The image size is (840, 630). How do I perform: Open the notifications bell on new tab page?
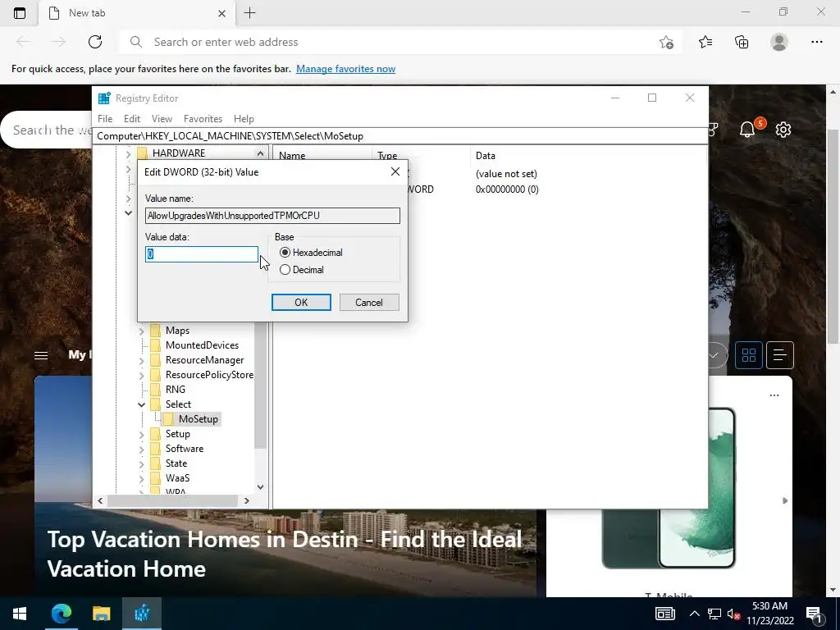tap(748, 129)
